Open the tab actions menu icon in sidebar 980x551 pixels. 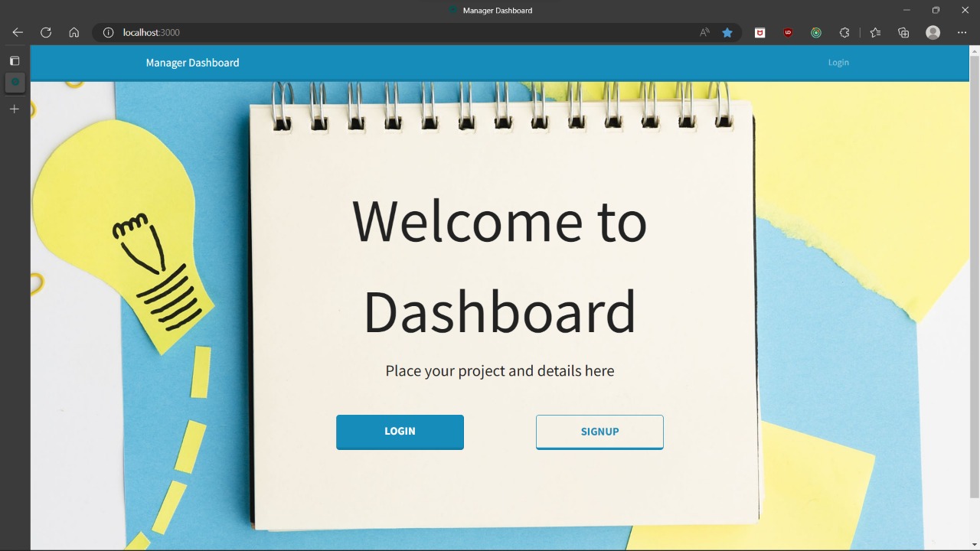(x=15, y=60)
